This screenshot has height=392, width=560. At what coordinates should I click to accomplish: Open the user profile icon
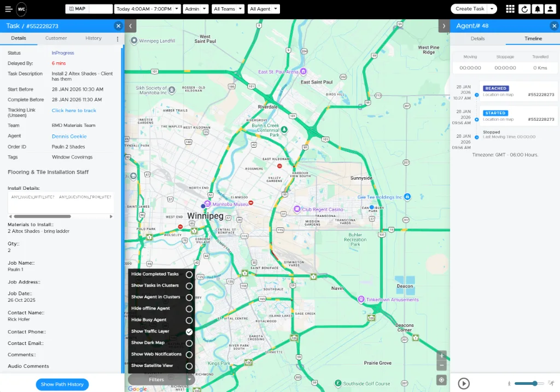pyautogui.click(x=551, y=9)
